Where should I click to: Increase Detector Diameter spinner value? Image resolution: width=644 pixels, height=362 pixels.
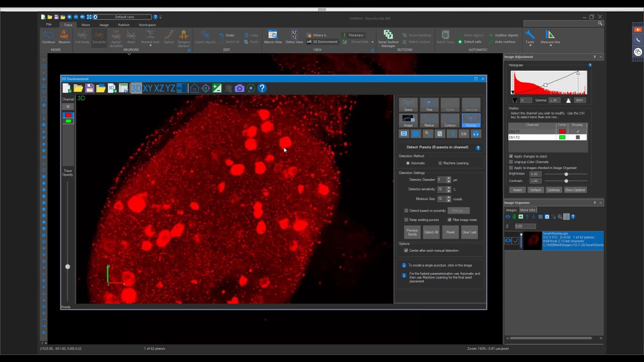449,178
